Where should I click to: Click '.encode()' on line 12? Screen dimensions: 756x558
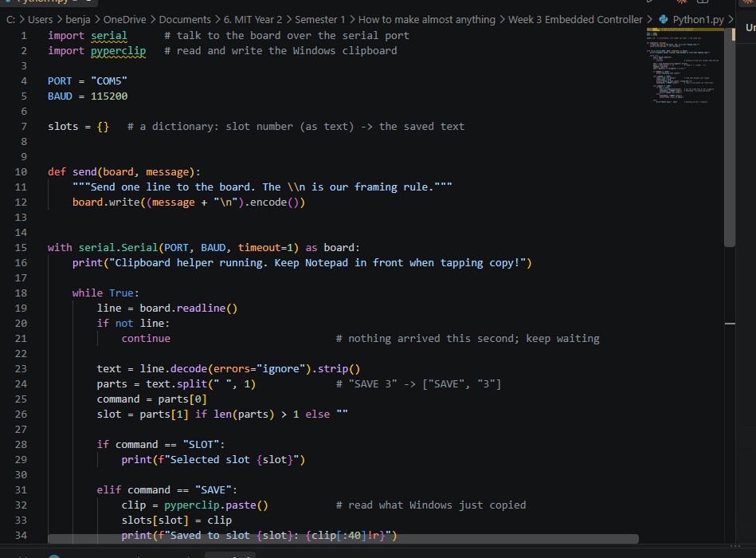coord(274,202)
